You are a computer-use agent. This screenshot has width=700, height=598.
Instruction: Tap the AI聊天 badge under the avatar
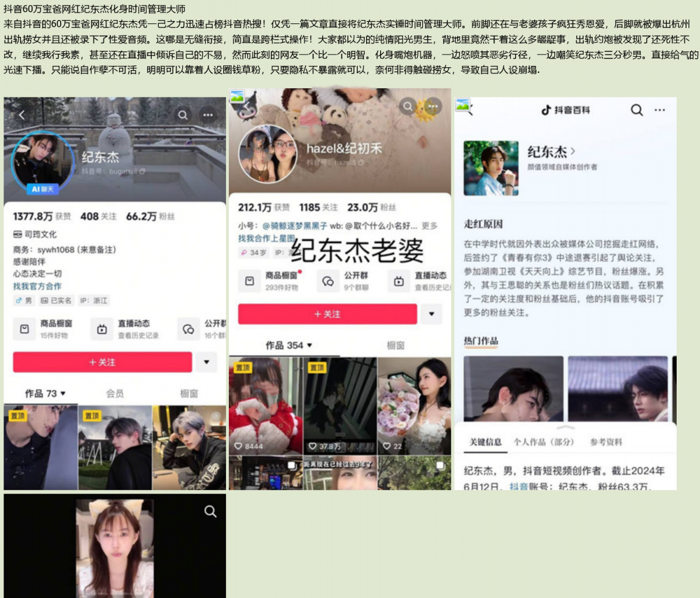43,189
